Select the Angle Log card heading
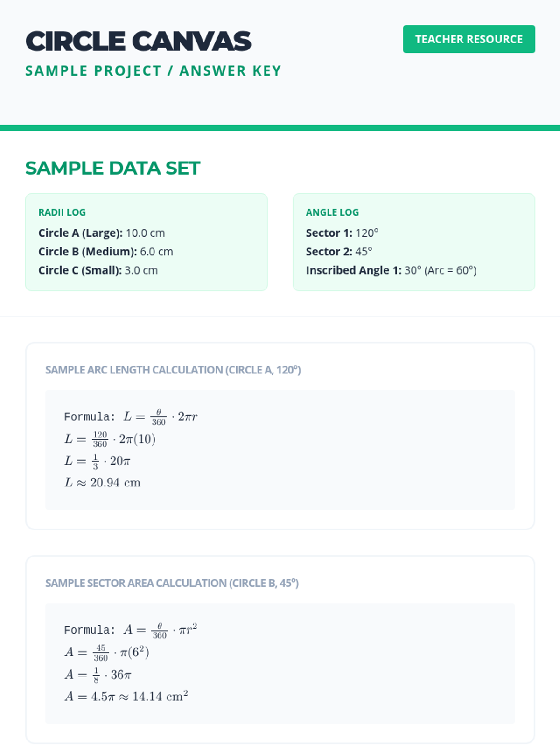 [332, 212]
